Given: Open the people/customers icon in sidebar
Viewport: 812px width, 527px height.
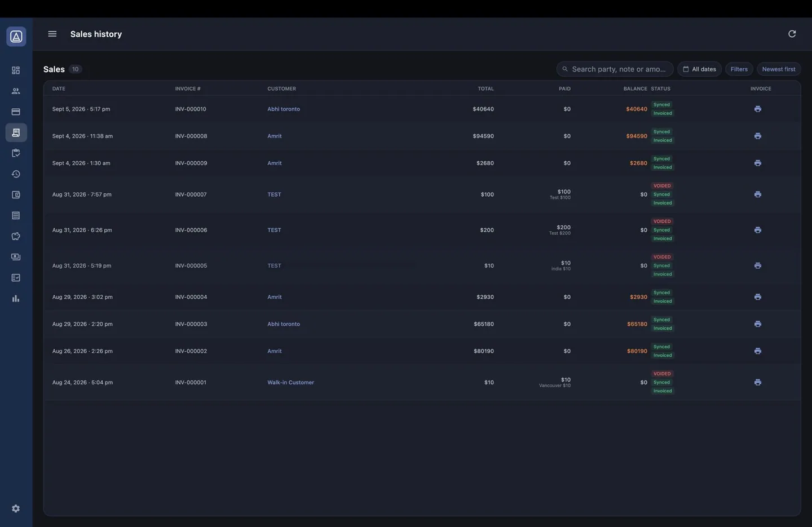Looking at the screenshot, I should [x=16, y=91].
